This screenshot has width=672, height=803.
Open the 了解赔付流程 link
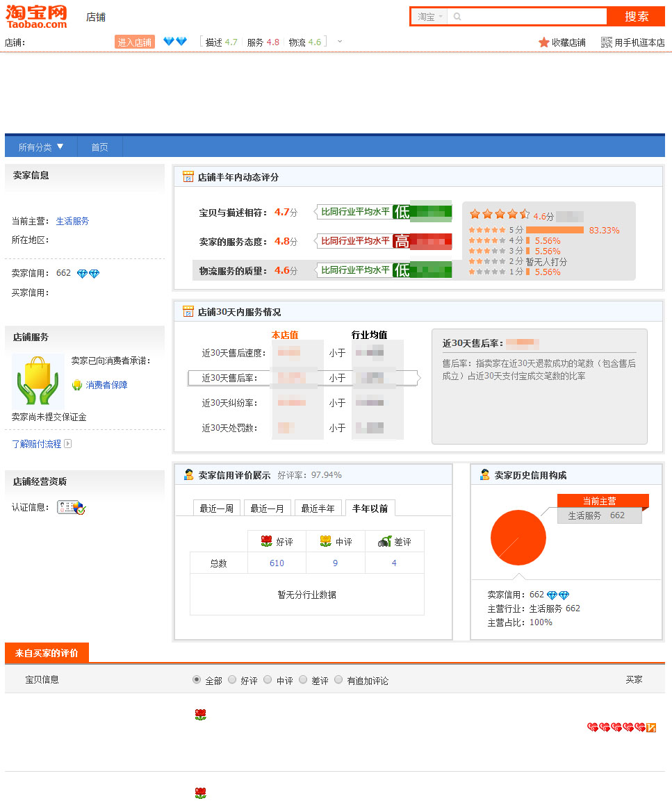click(x=36, y=444)
